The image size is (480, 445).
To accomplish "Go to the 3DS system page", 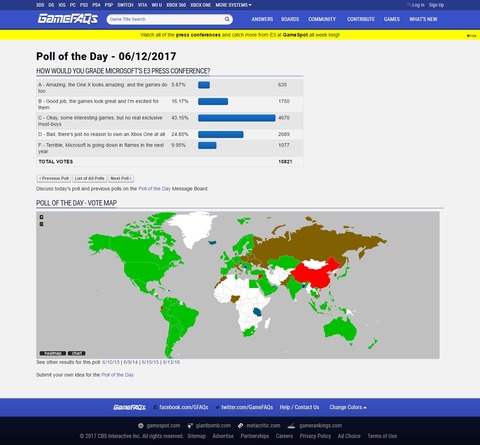I will (40, 5).
